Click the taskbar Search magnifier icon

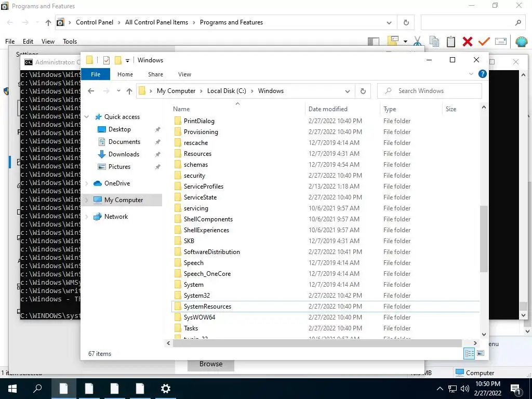38,389
